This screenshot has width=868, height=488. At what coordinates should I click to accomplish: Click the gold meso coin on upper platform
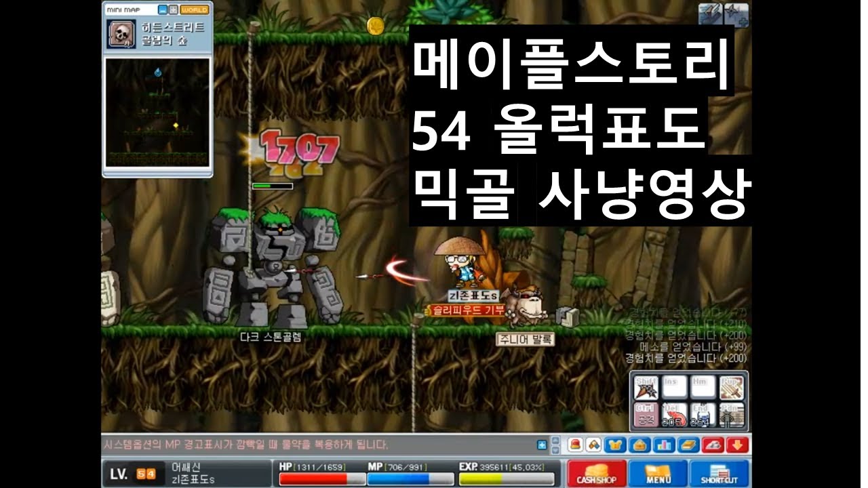tap(375, 26)
